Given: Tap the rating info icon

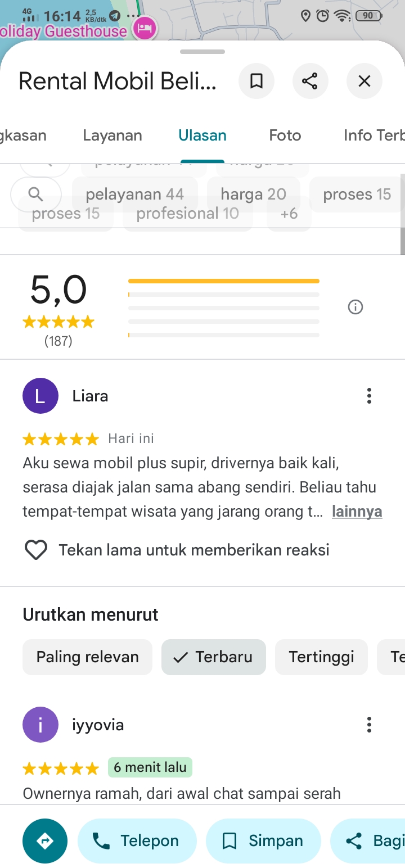Looking at the screenshot, I should [355, 307].
